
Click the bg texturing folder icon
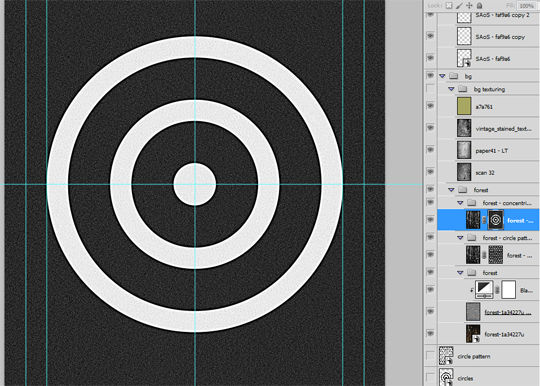coord(463,89)
